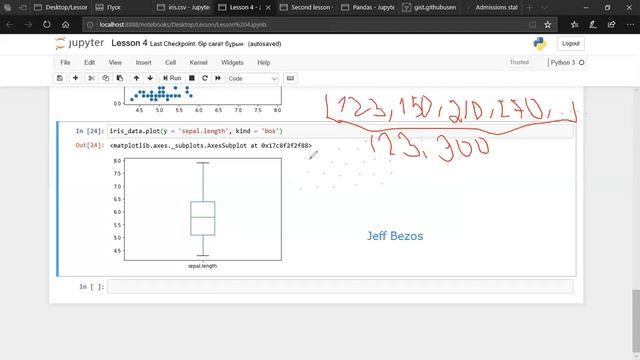
Task: Close the Lesson 4 tab
Action: point(268,7)
